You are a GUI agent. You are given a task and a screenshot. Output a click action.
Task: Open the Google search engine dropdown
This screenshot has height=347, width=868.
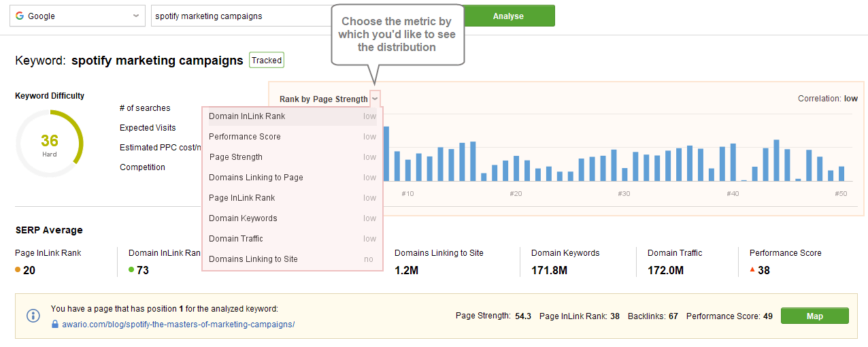(77, 16)
